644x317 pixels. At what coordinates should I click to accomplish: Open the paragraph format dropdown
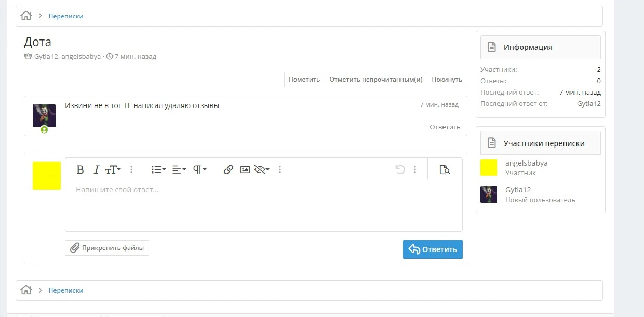pos(200,169)
